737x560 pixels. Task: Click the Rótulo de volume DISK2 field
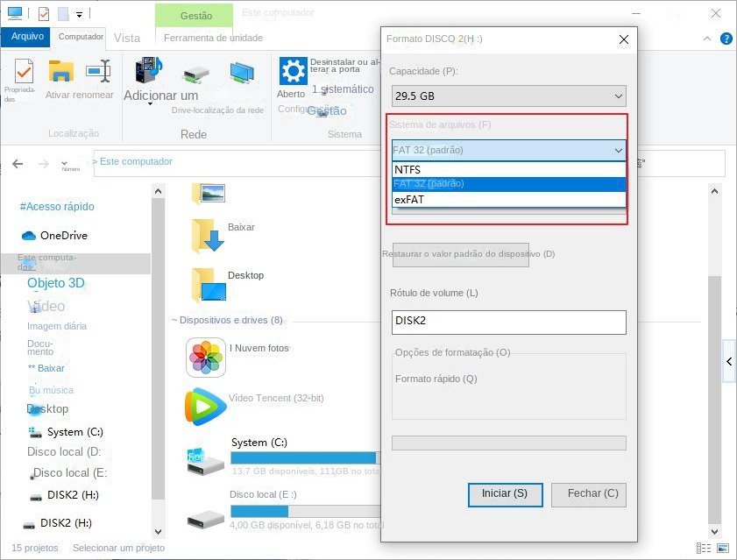(x=508, y=322)
